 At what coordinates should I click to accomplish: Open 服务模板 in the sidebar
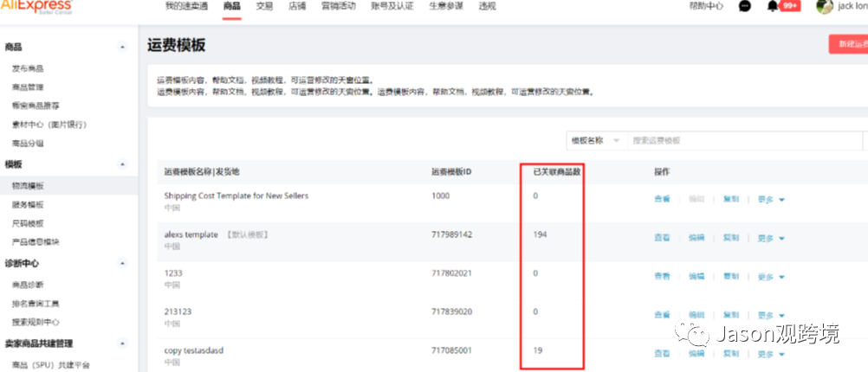pos(28,204)
